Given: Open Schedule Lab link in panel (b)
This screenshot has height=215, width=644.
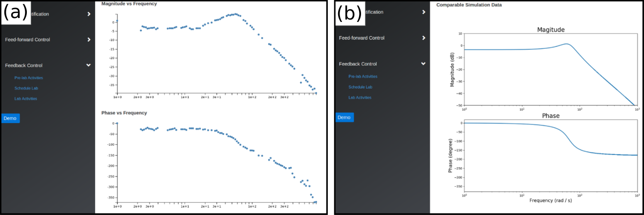Looking at the screenshot, I should click(361, 87).
